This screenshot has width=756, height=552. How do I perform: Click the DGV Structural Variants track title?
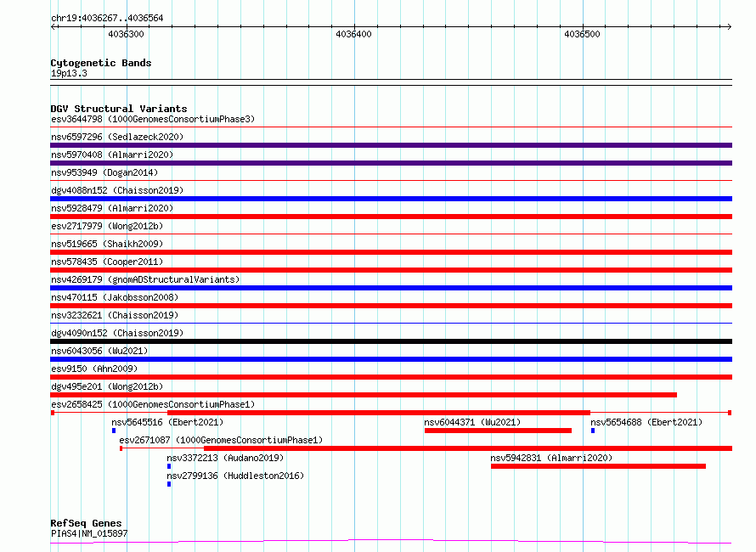(x=119, y=109)
